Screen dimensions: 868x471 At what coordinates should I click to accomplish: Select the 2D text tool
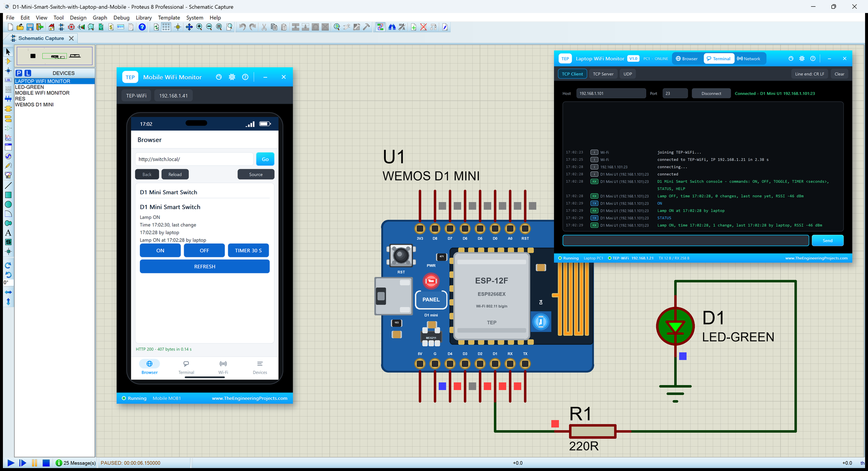8,233
